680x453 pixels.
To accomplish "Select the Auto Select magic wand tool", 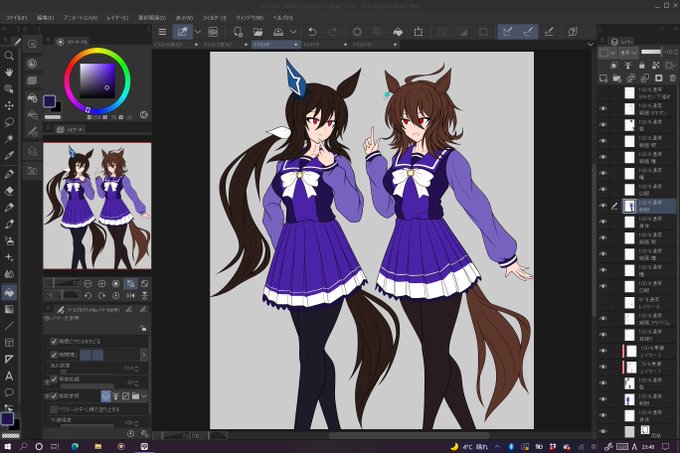I will click(x=9, y=138).
